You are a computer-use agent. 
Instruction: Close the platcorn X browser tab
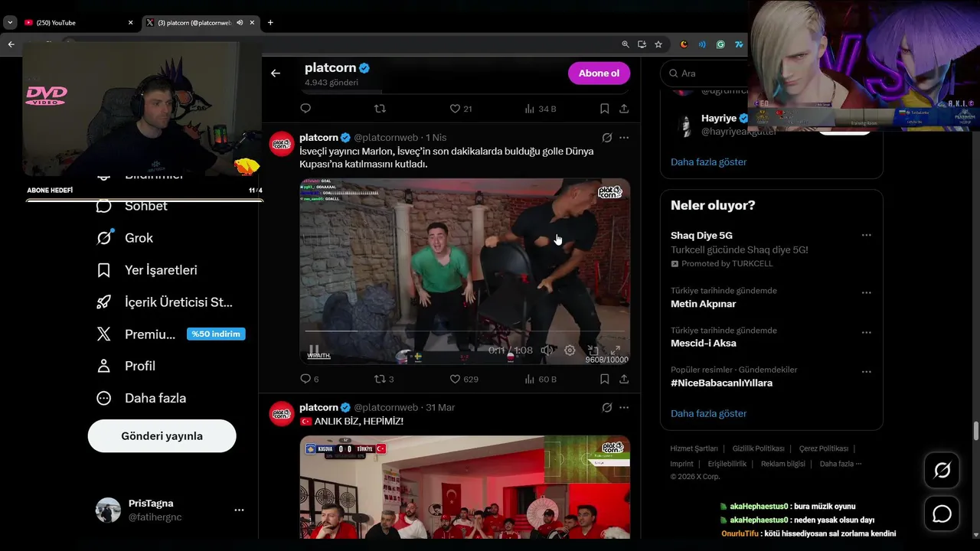[x=252, y=22]
